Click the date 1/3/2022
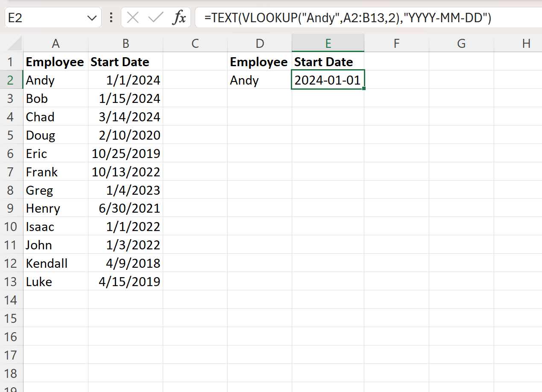This screenshot has height=392, width=542. [126, 245]
